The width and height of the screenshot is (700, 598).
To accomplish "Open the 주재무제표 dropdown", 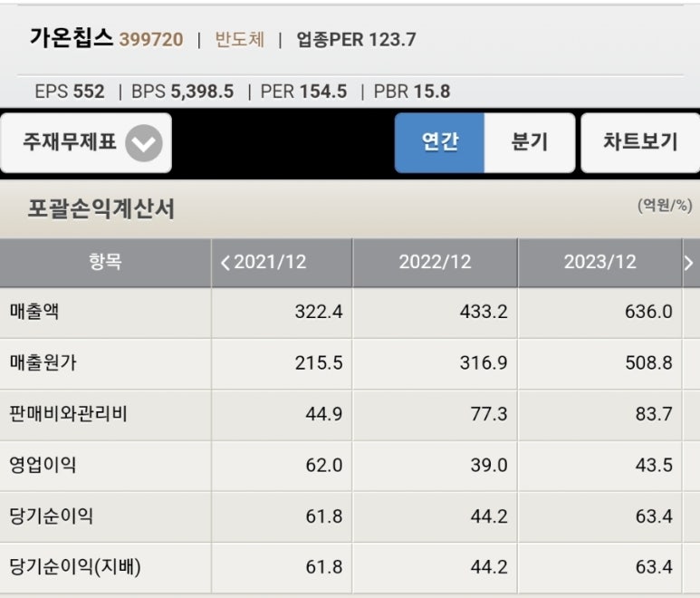I will point(86,142).
